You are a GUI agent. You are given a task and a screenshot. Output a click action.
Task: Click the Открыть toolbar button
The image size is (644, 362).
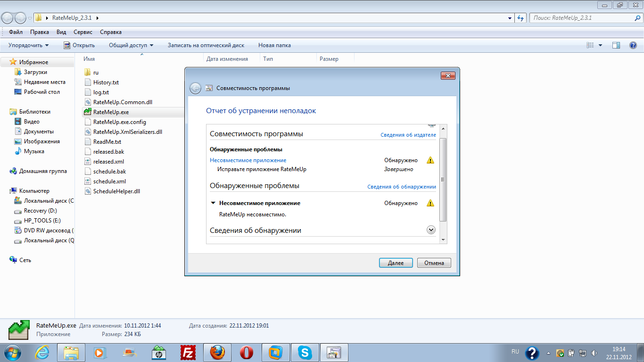[79, 45]
